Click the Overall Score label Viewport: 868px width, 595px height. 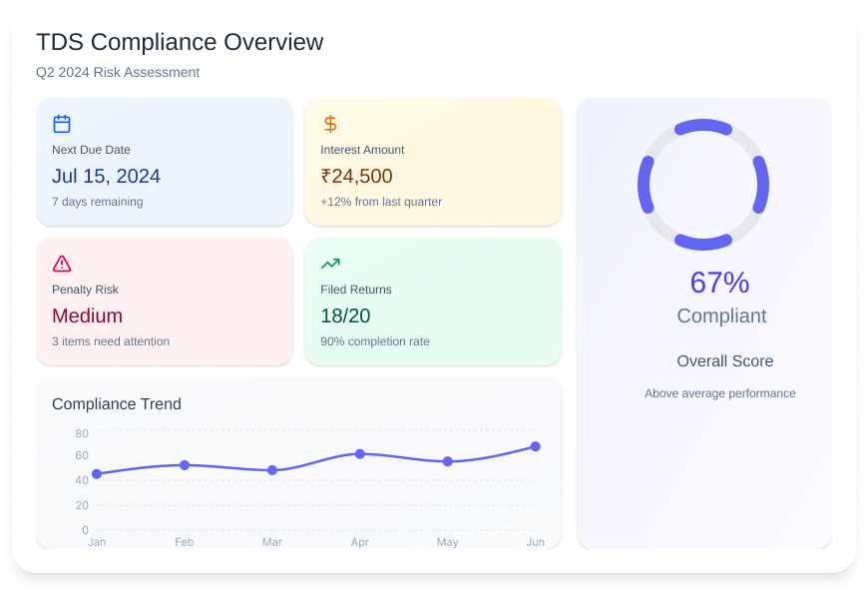724,361
